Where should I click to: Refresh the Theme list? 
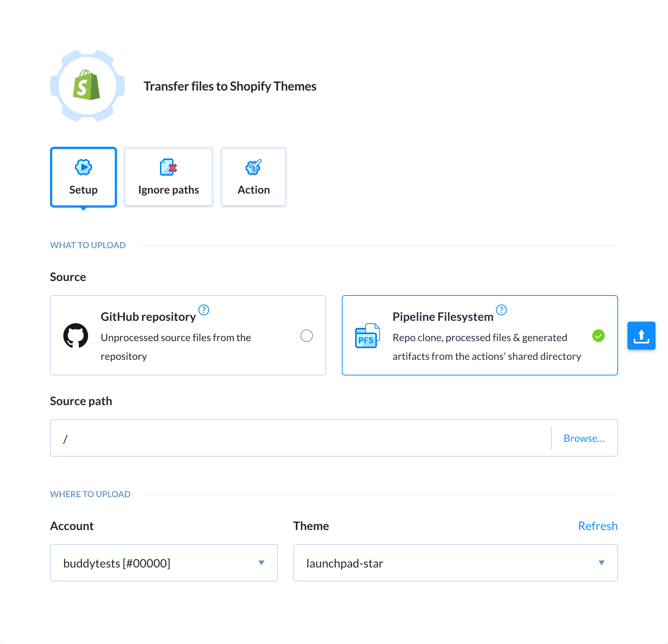(x=598, y=526)
